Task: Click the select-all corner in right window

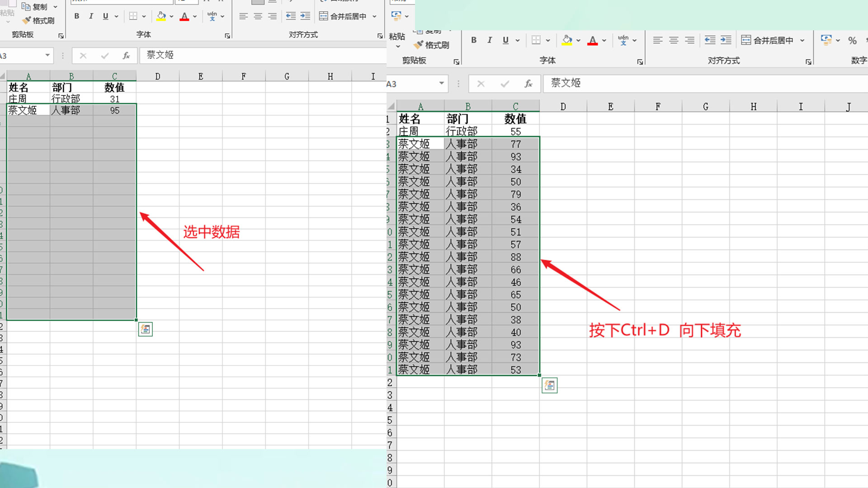Action: point(392,107)
